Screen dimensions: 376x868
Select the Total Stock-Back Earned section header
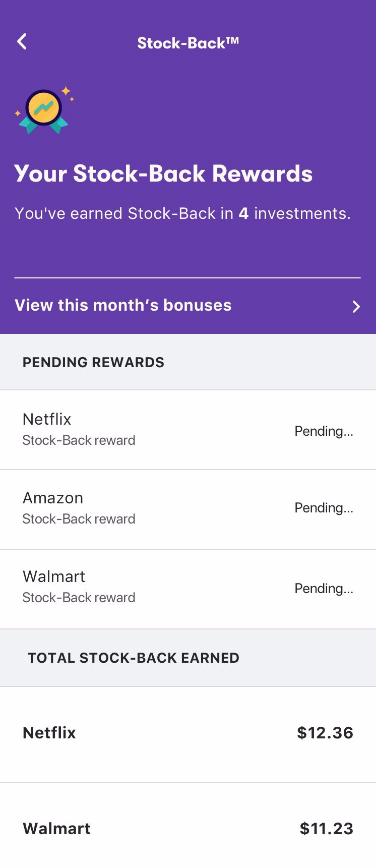coord(134,658)
